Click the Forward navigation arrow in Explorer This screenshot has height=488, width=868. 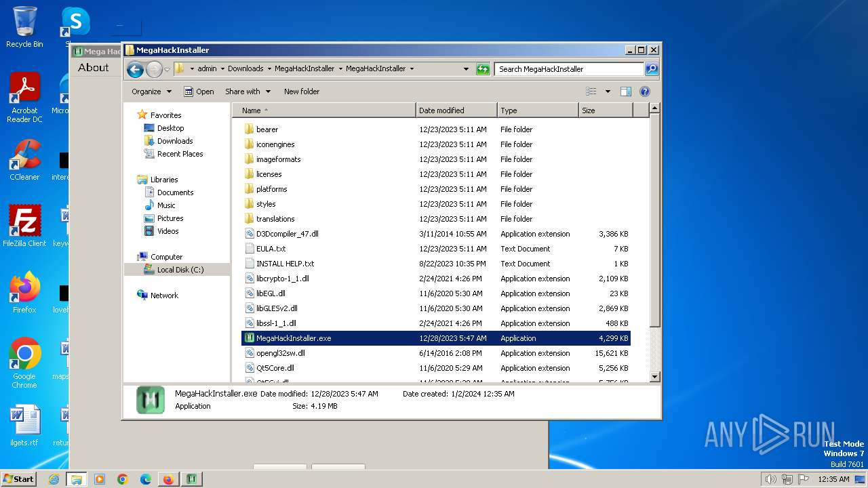[154, 69]
